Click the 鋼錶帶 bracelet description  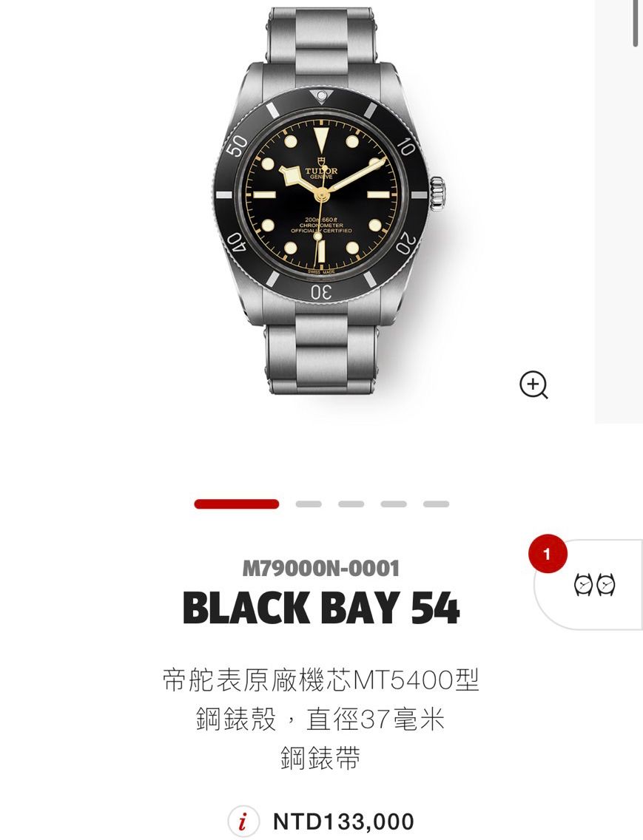[x=320, y=758]
